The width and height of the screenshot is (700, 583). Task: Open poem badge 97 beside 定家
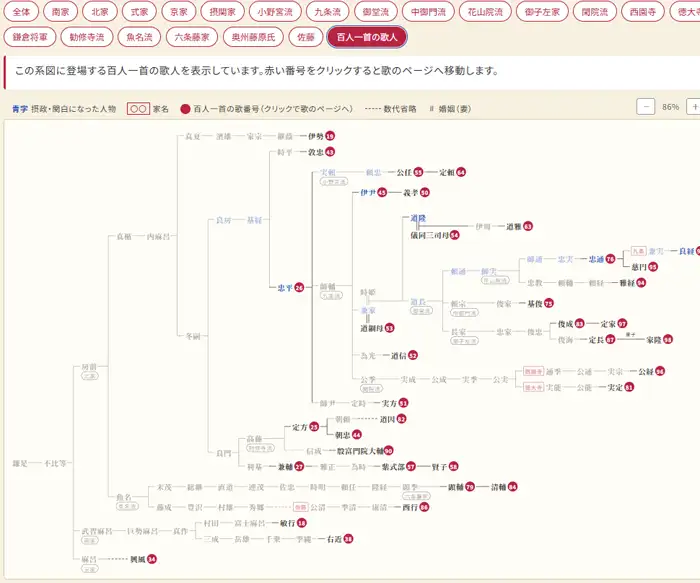coord(622,324)
